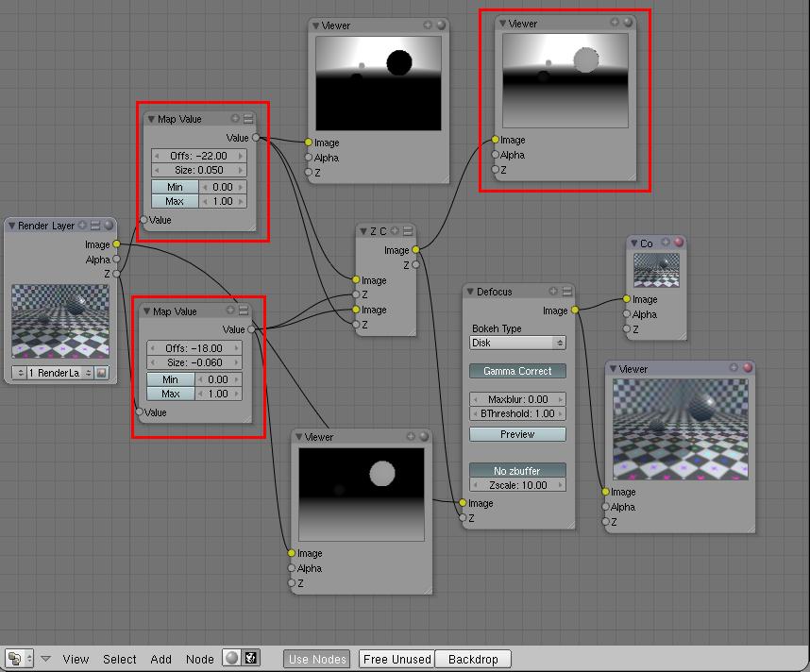Click the sphere icon on the Viewer fed by Z C output
810x672 pixels.
tap(628, 22)
